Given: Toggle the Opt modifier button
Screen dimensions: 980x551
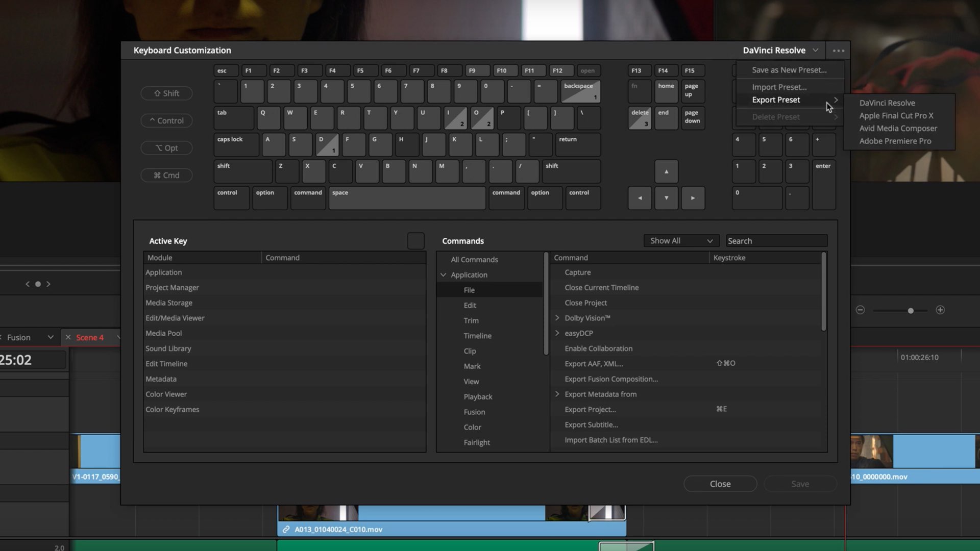Looking at the screenshot, I should click(166, 148).
